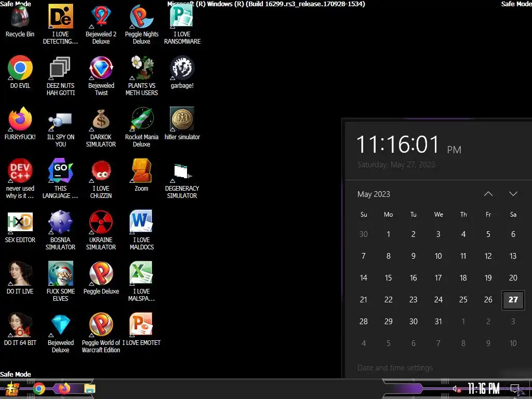Click the May 2023 calendar header
Image resolution: width=532 pixels, height=399 pixels.
[374, 194]
